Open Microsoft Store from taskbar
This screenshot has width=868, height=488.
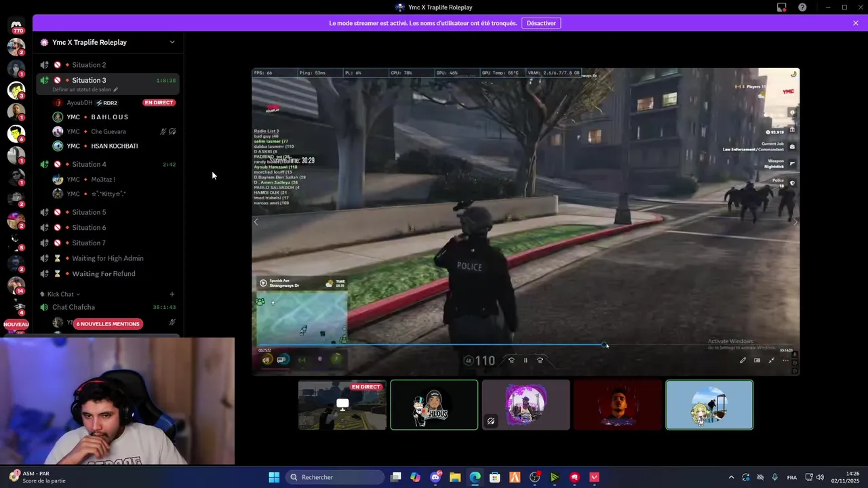495,477
